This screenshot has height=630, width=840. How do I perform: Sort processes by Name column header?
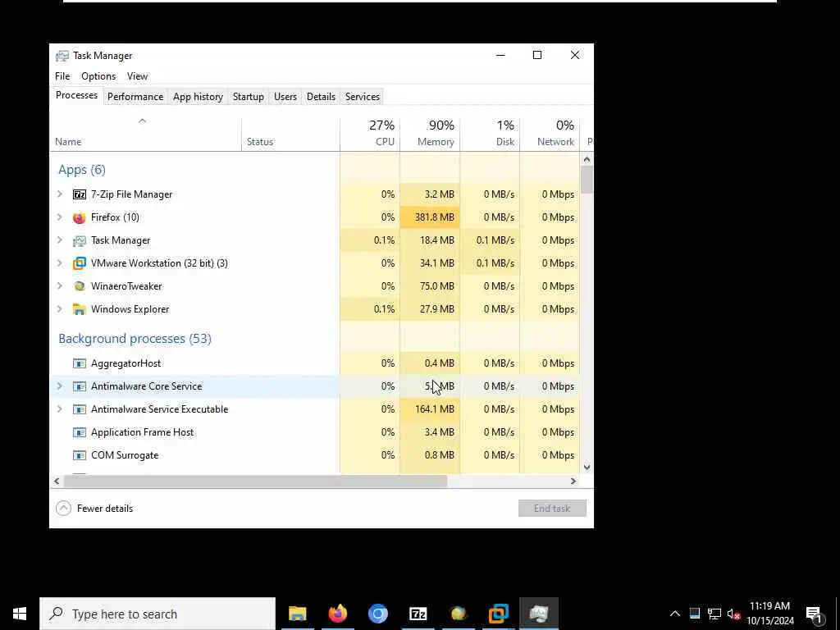146,134
